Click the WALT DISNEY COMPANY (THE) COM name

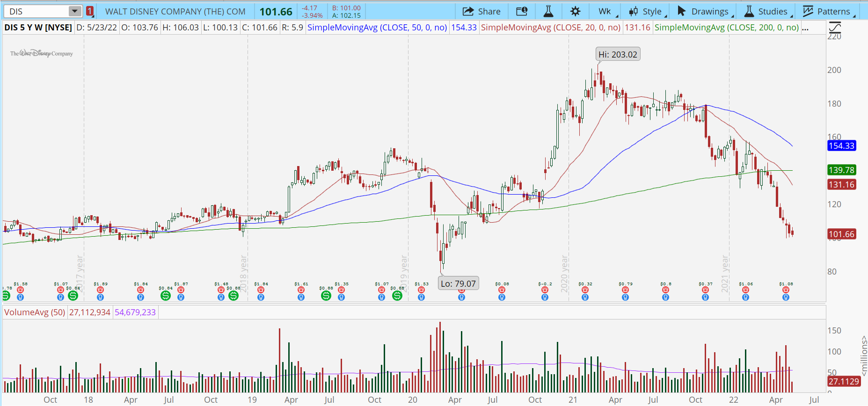click(175, 11)
